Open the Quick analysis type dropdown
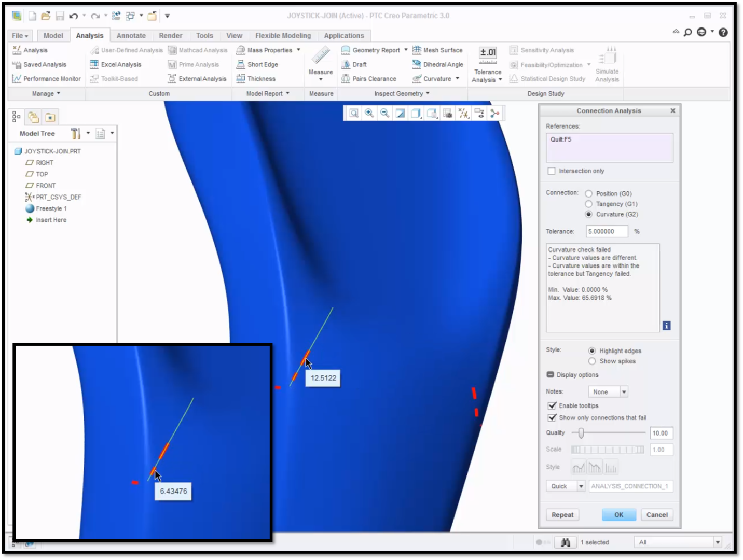 [566, 486]
